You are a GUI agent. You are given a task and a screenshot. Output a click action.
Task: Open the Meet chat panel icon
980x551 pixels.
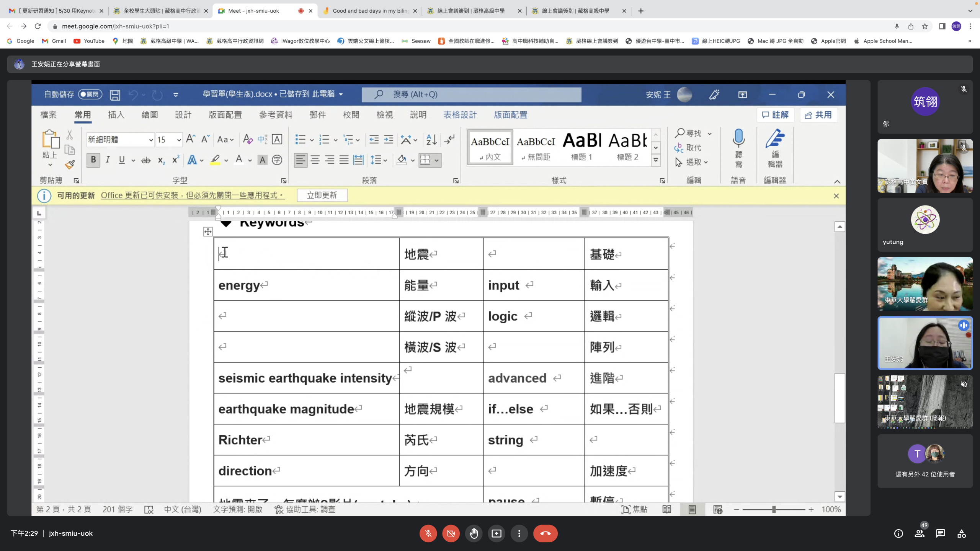point(941,533)
